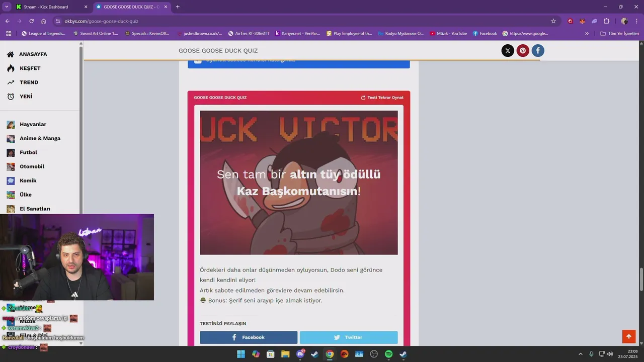Image resolution: width=644 pixels, height=362 pixels.
Task: Open the Chrome profile avatar
Action: coord(624,21)
